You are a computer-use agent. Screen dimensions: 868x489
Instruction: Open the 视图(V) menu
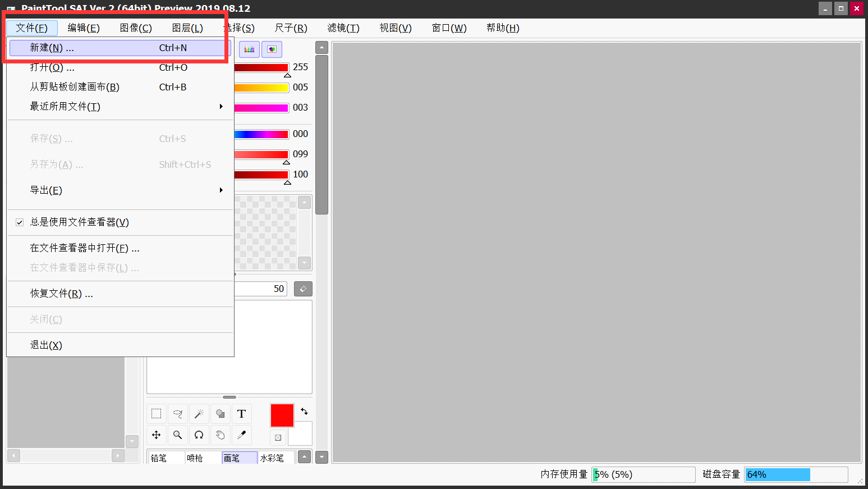pos(396,28)
